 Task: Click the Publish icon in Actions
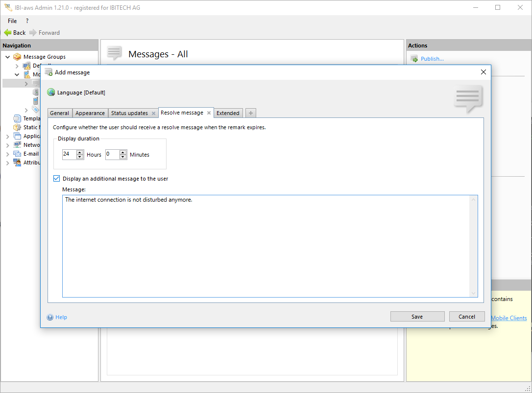click(x=414, y=59)
